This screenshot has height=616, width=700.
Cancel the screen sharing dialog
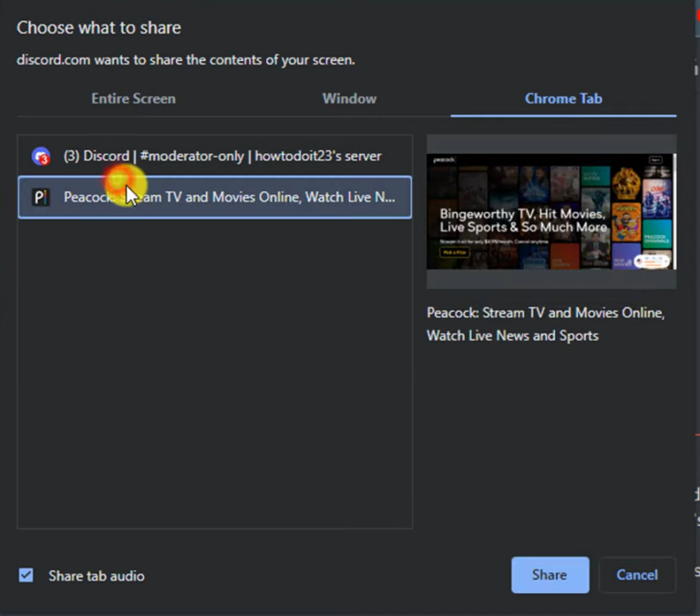click(x=636, y=575)
